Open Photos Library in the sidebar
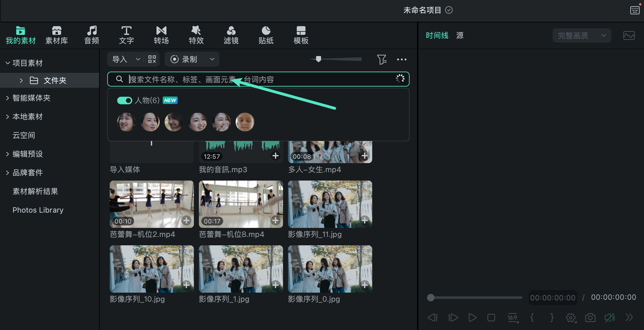 38,210
